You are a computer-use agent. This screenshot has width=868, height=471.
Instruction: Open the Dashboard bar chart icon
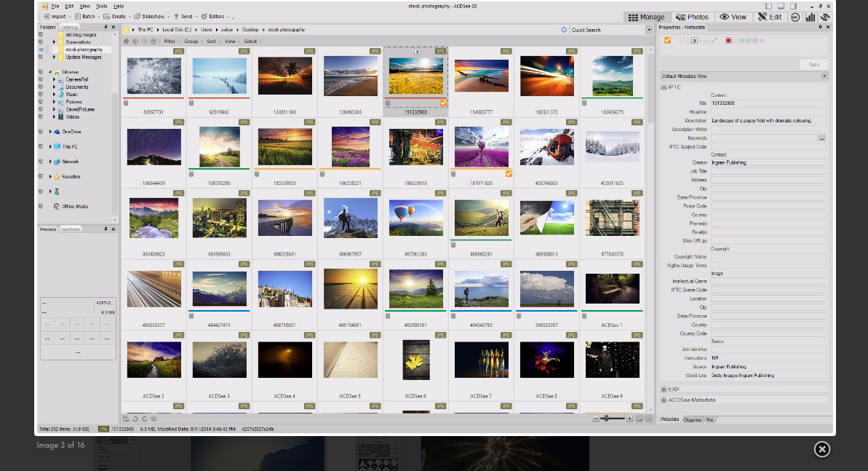pos(810,17)
